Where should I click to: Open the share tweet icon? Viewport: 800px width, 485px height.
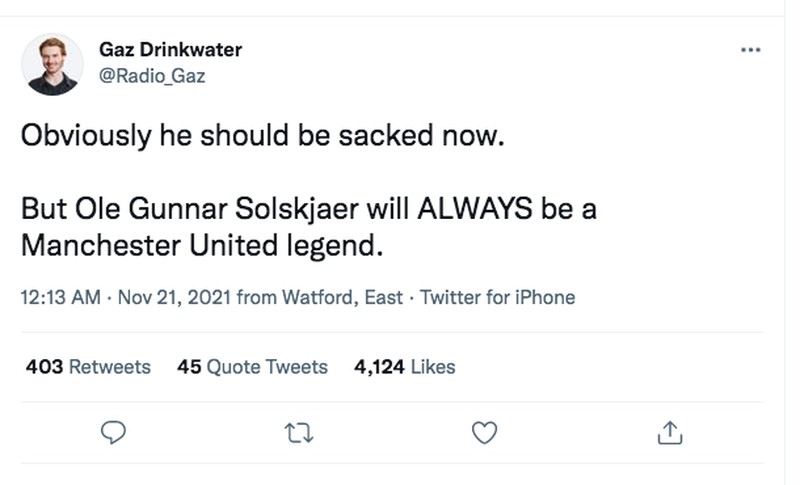pos(670,431)
